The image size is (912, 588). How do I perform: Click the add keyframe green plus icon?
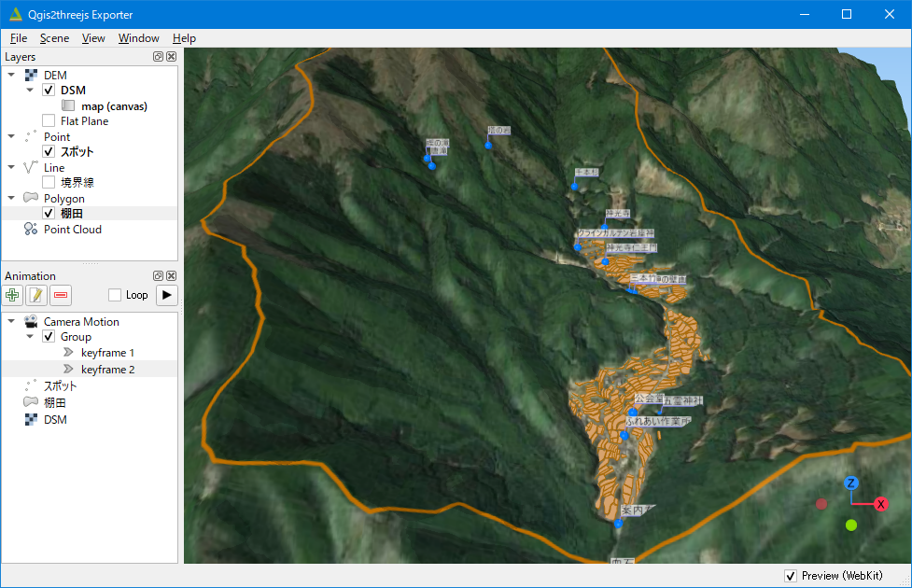coord(12,296)
